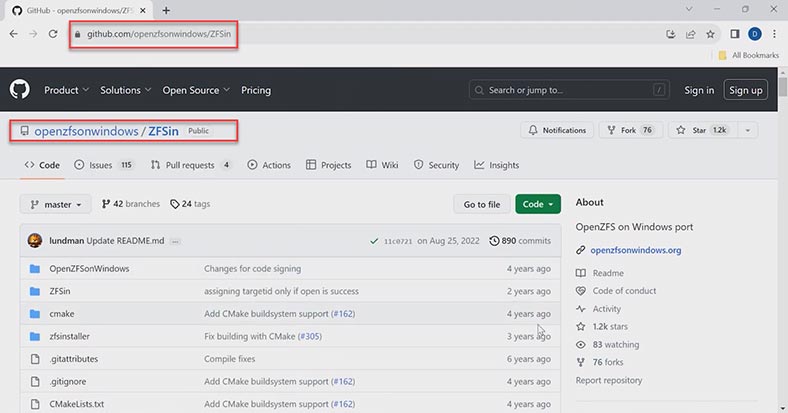The image size is (788, 413).
Task: Star the repository
Action: (x=702, y=130)
